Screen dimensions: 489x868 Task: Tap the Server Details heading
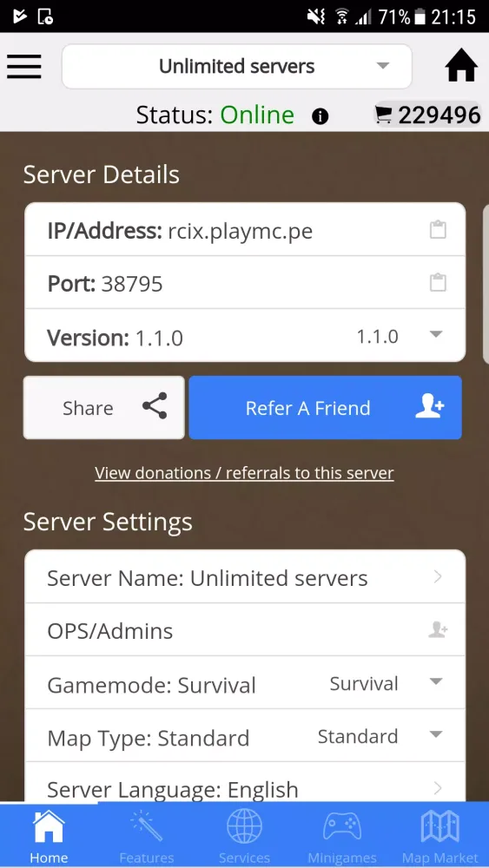[102, 174]
